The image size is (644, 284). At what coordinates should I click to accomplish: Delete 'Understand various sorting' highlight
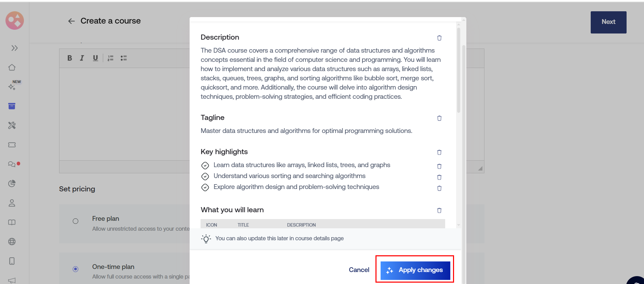point(439,177)
